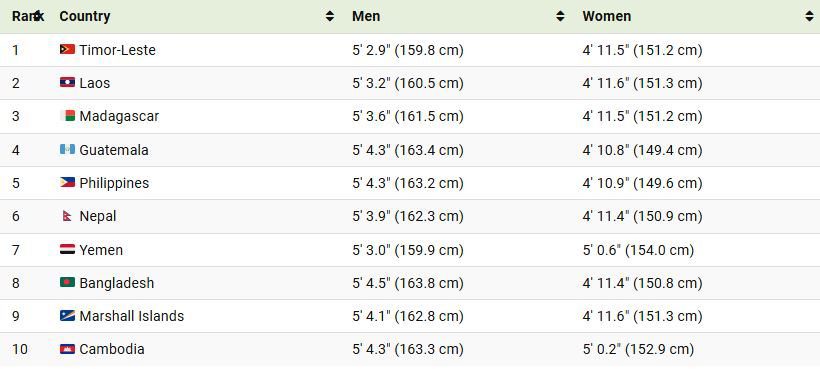The height and width of the screenshot is (369, 820).
Task: Open the Madagascar country name
Action: 119,116
